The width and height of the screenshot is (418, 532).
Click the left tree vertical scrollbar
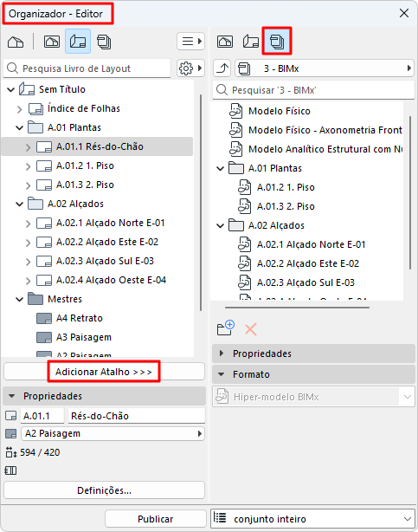pyautogui.click(x=201, y=203)
